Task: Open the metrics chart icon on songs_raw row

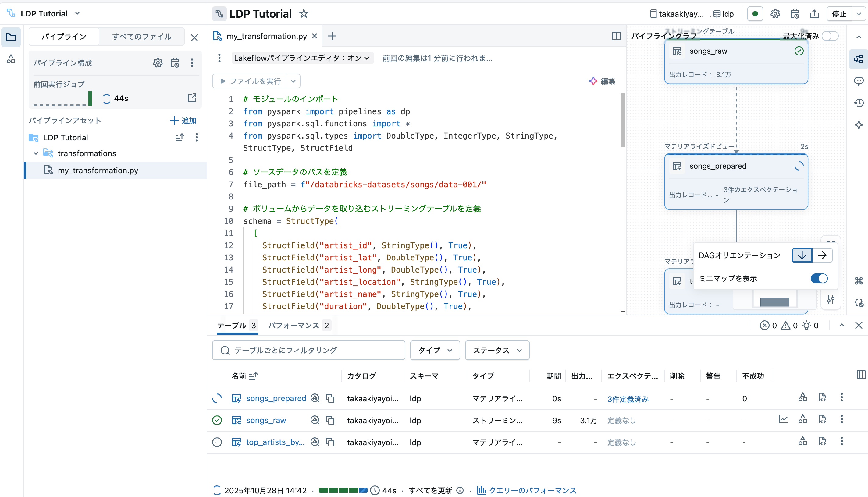Action: (783, 420)
